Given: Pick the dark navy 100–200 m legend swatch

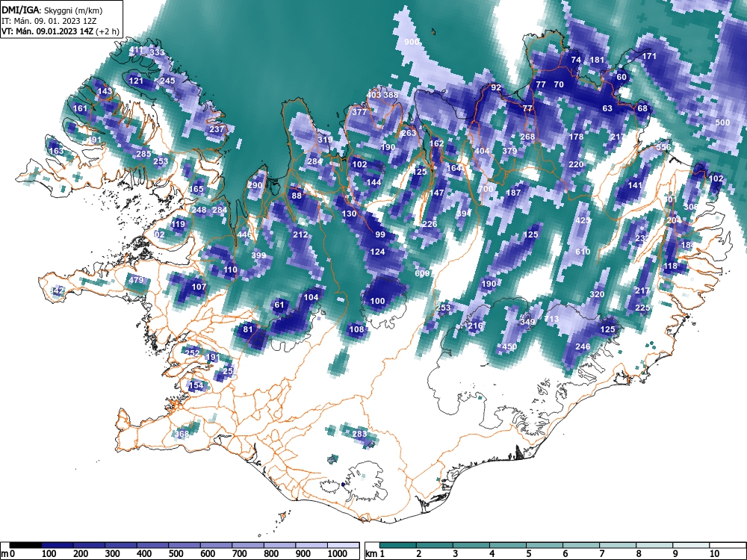Looking at the screenshot, I should [58, 545].
